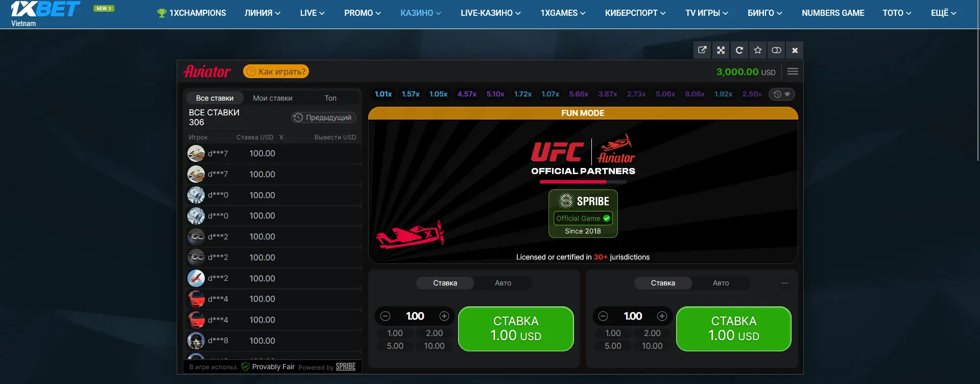Toggle the game mode switch icon
Image resolution: width=980 pixels, height=384 pixels.
(x=776, y=50)
